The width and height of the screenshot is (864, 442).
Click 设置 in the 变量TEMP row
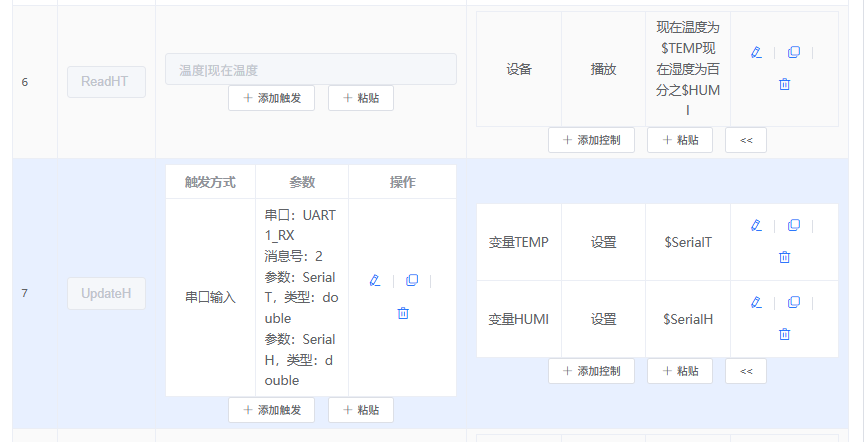pyautogui.click(x=603, y=242)
